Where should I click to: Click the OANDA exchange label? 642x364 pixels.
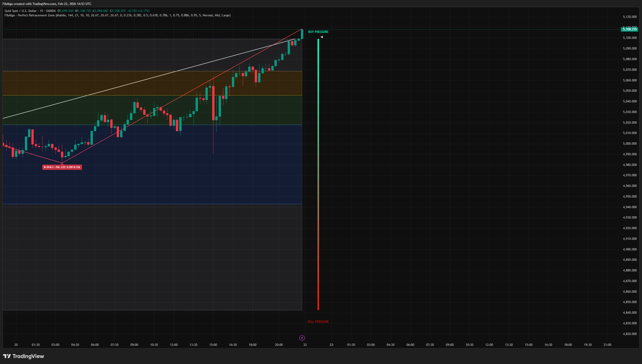(x=51, y=11)
